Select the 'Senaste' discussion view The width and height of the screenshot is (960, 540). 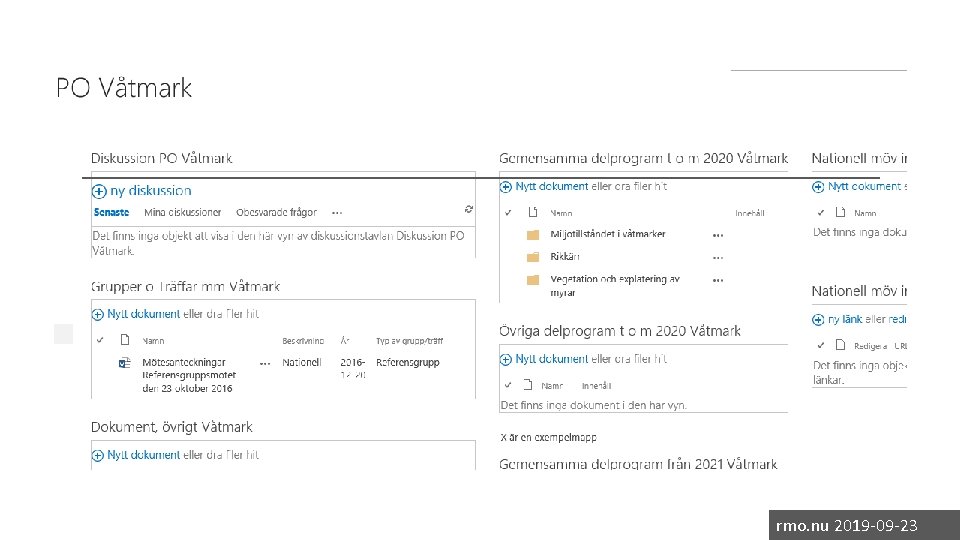tap(111, 212)
